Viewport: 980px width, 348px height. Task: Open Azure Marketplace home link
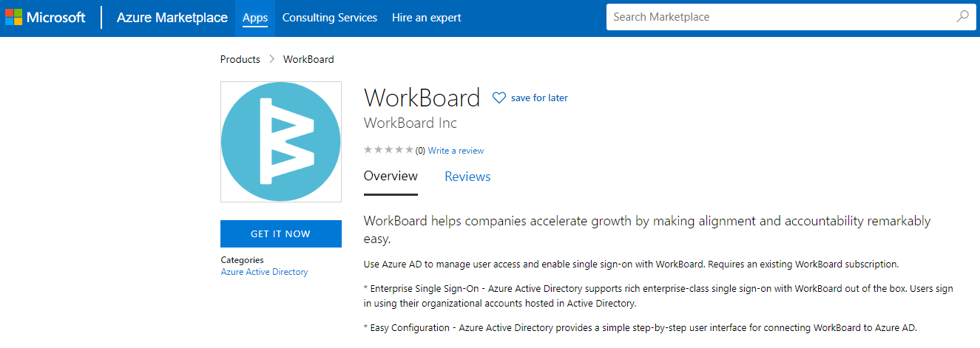(172, 18)
